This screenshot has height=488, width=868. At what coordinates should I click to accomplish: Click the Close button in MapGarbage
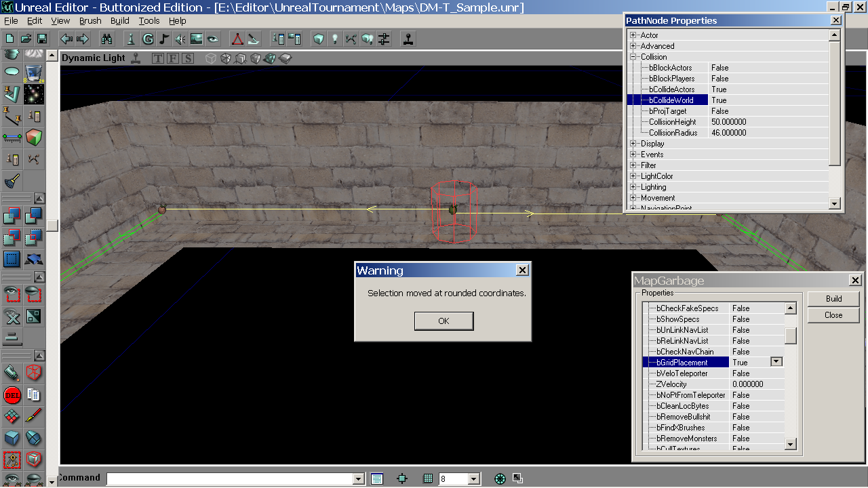[833, 315]
